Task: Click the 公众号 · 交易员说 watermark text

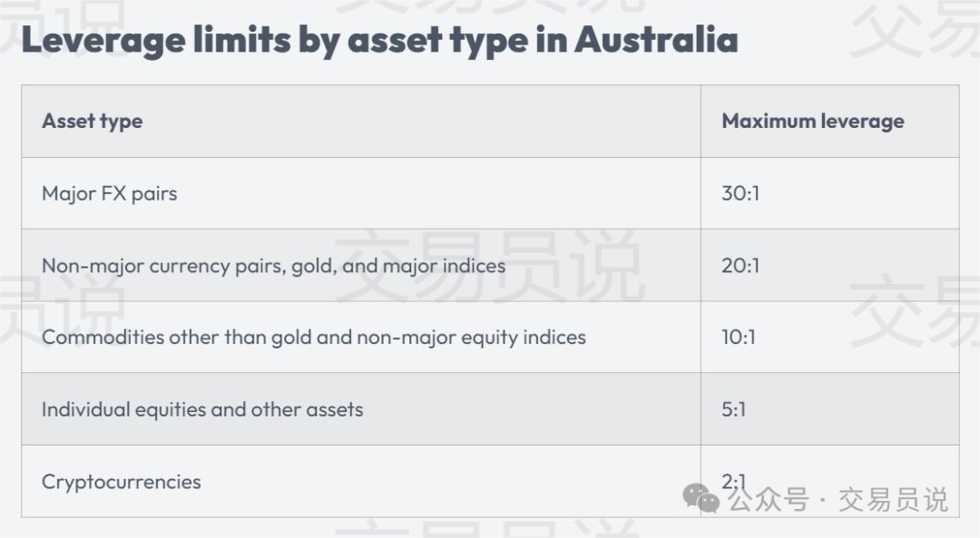Action: tap(838, 500)
